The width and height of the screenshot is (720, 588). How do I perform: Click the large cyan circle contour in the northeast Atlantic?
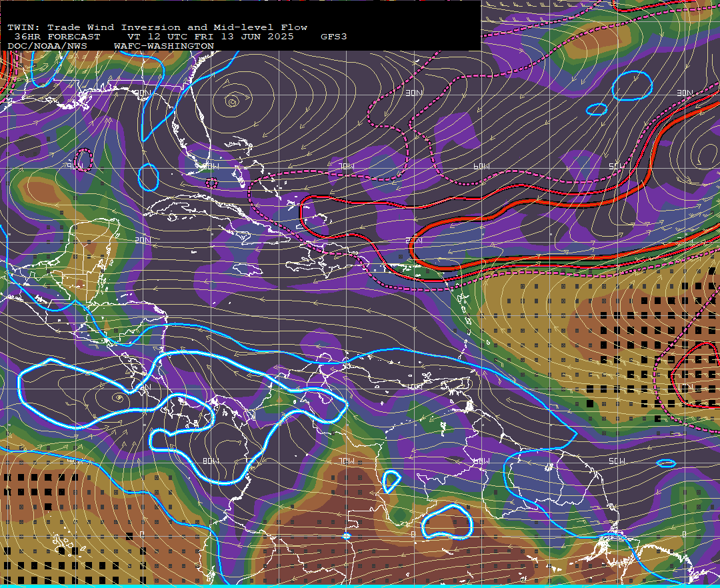632,86
